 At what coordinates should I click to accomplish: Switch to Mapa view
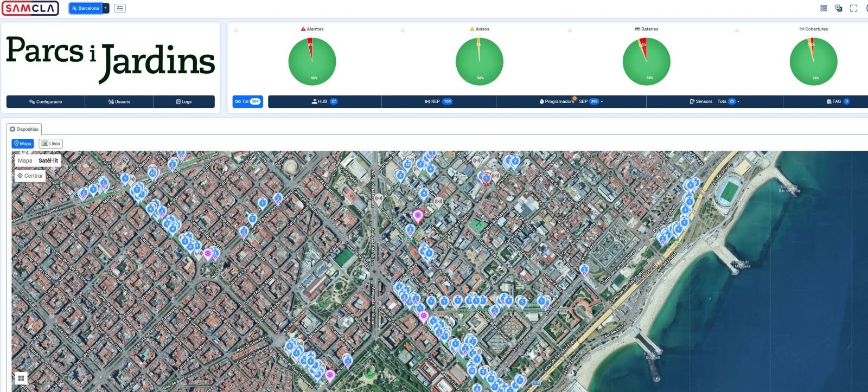coord(23,144)
